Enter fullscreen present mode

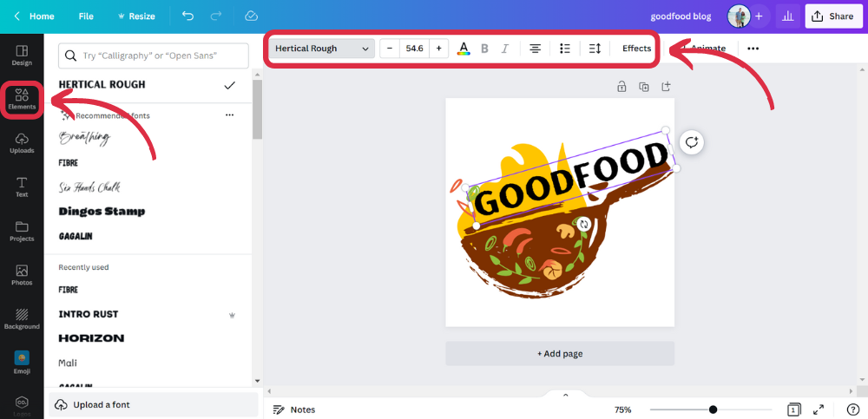click(819, 409)
